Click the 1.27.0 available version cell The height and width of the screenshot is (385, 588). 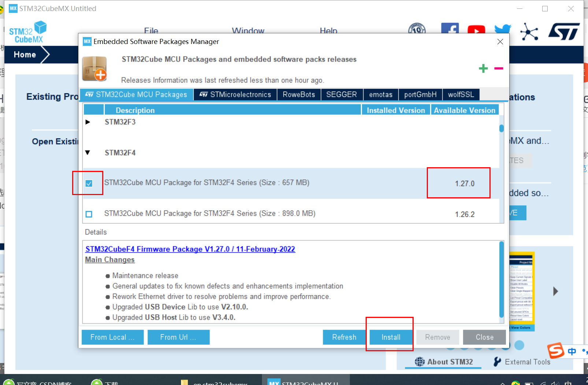(x=465, y=184)
